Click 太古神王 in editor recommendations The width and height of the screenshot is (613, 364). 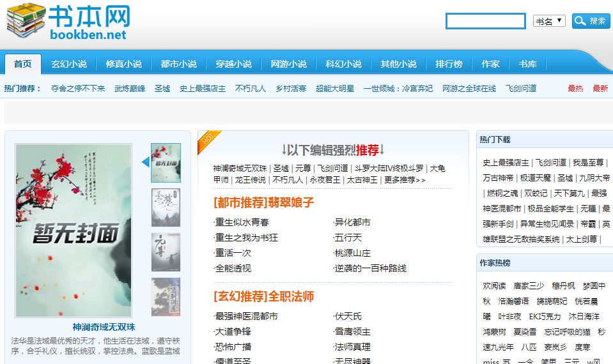click(362, 179)
